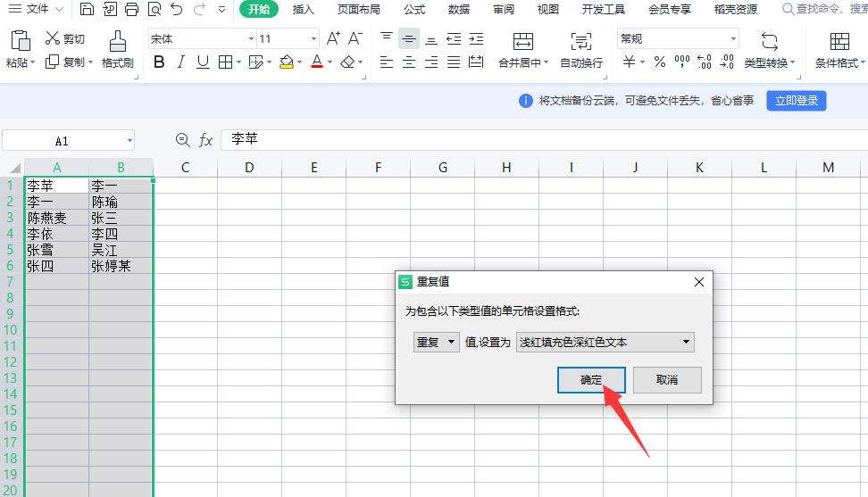Open 重复 type dropdown in dialog
868x497 pixels.
coord(436,342)
